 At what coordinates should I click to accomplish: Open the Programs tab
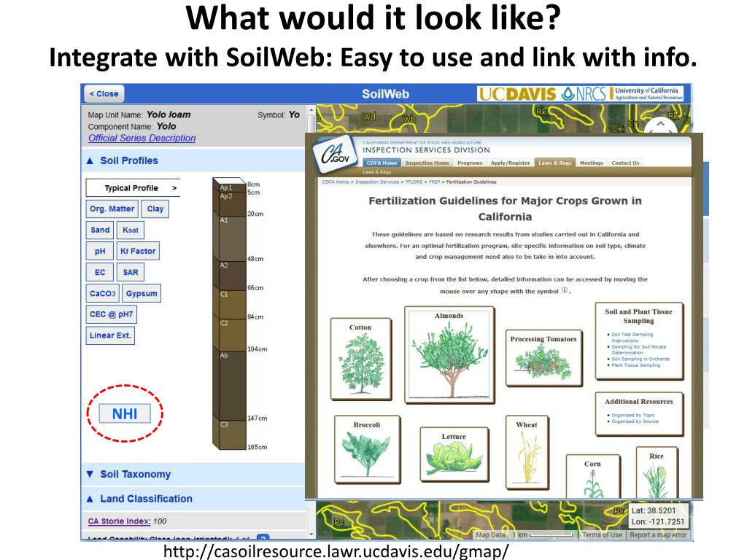pos(471,163)
